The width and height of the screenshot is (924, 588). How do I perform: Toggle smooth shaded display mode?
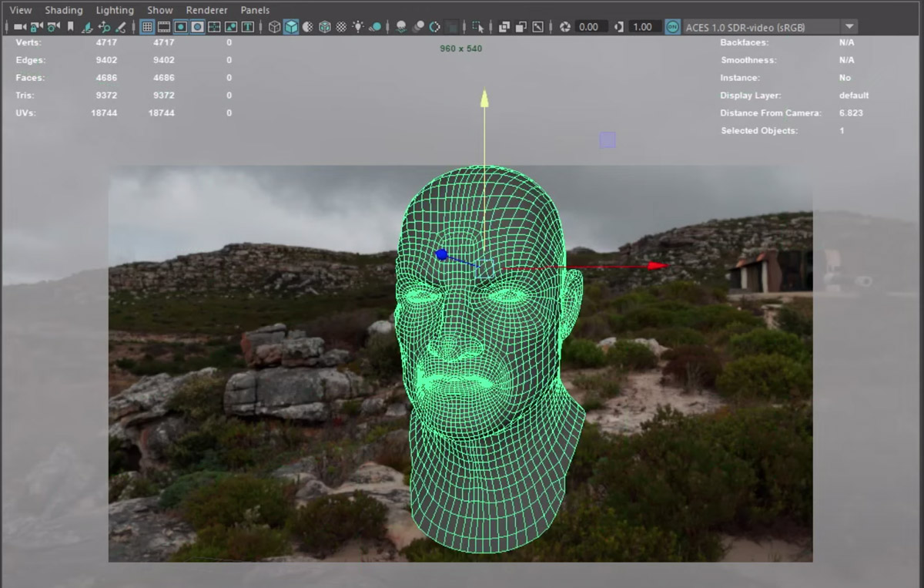(x=290, y=27)
